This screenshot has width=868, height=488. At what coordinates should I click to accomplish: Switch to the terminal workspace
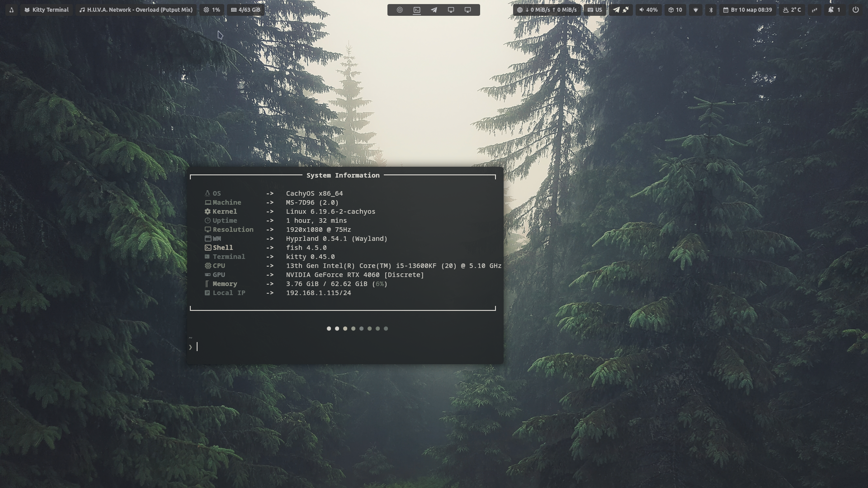pos(417,9)
